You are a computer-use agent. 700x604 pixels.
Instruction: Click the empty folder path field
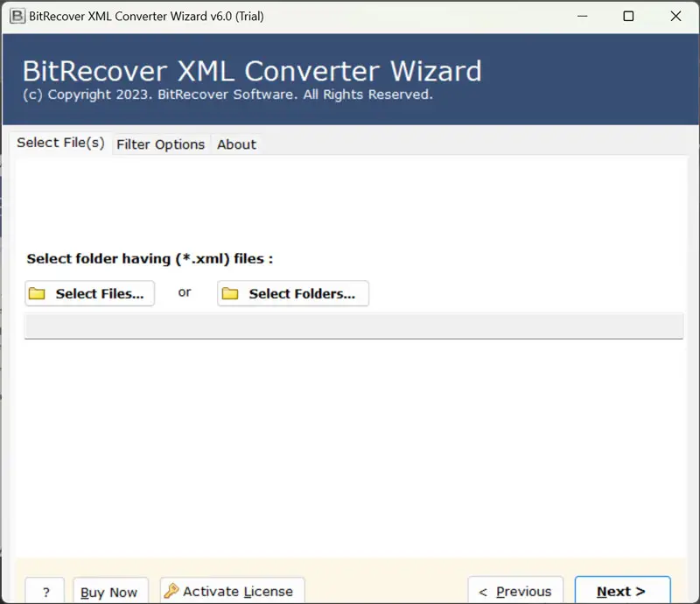354,326
